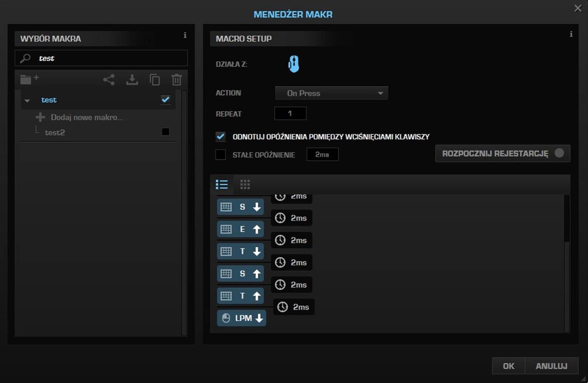Click the share macro icon
Screen dimensions: 588x383
pos(109,79)
